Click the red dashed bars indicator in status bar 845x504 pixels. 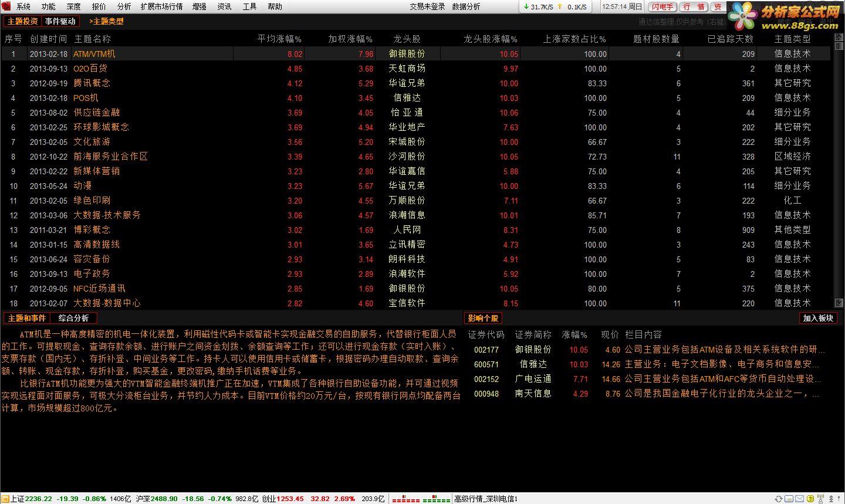406,499
